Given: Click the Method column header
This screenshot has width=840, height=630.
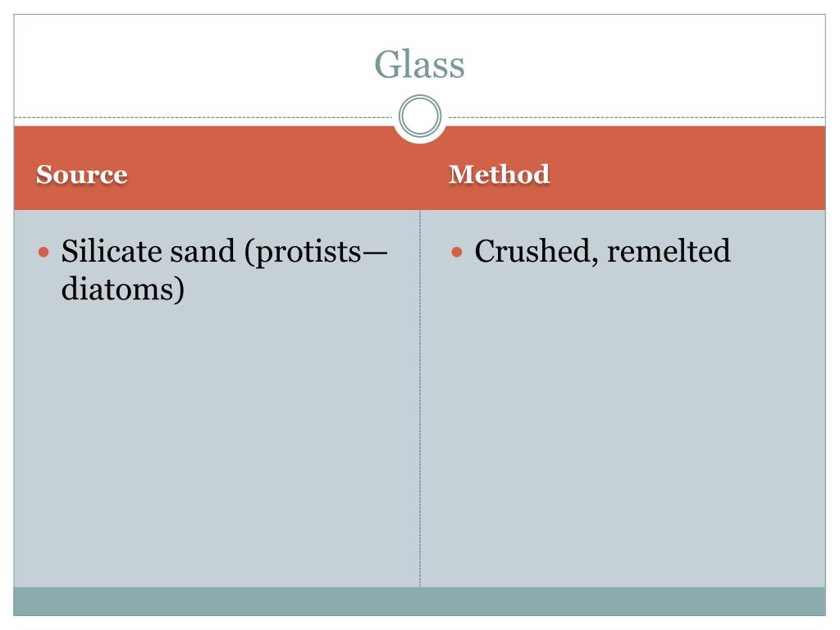Looking at the screenshot, I should 499,175.
